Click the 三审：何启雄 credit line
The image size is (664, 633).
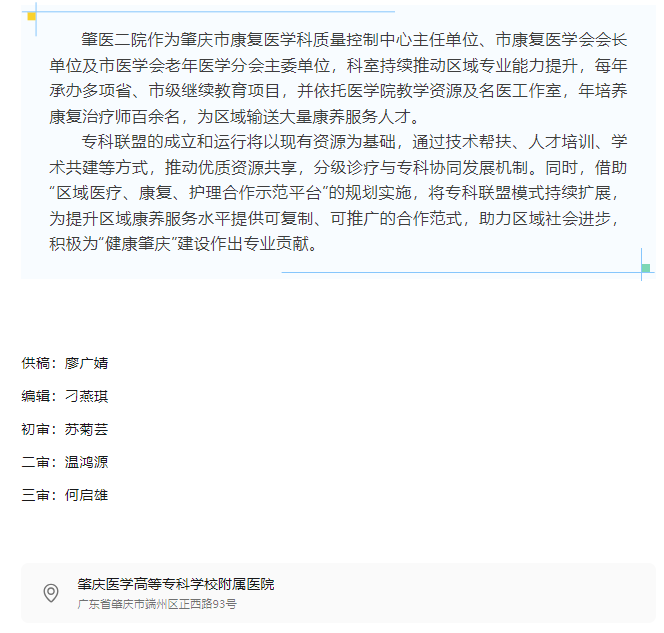pos(64,495)
